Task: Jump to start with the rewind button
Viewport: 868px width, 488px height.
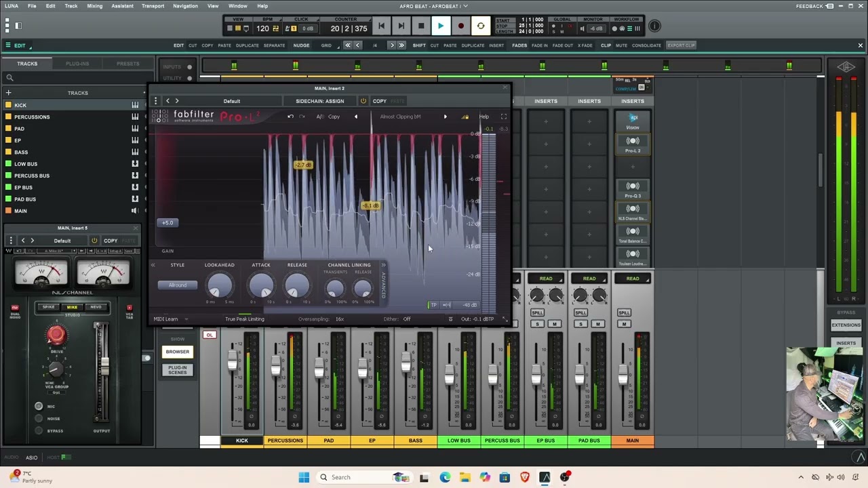Action: tap(381, 26)
